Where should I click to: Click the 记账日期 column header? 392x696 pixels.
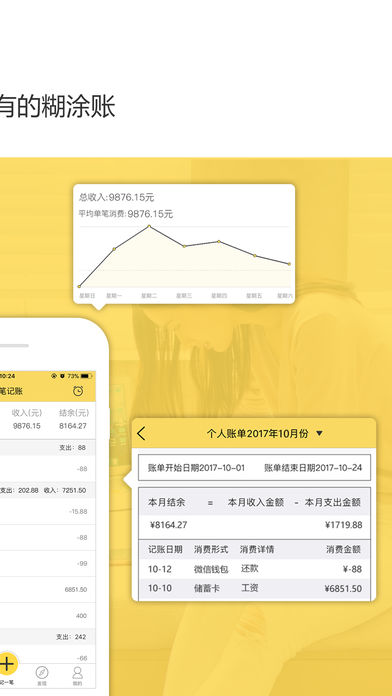click(165, 550)
